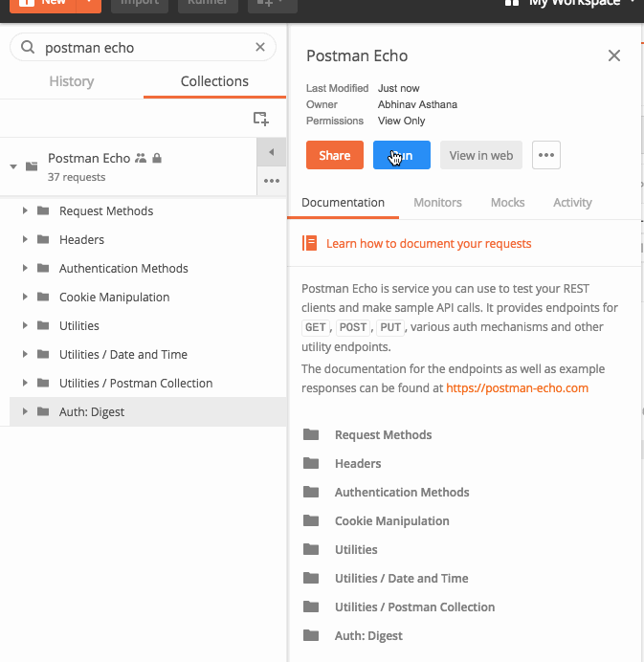Clear the search field with the X icon
This screenshot has width=644, height=662.
(x=260, y=47)
